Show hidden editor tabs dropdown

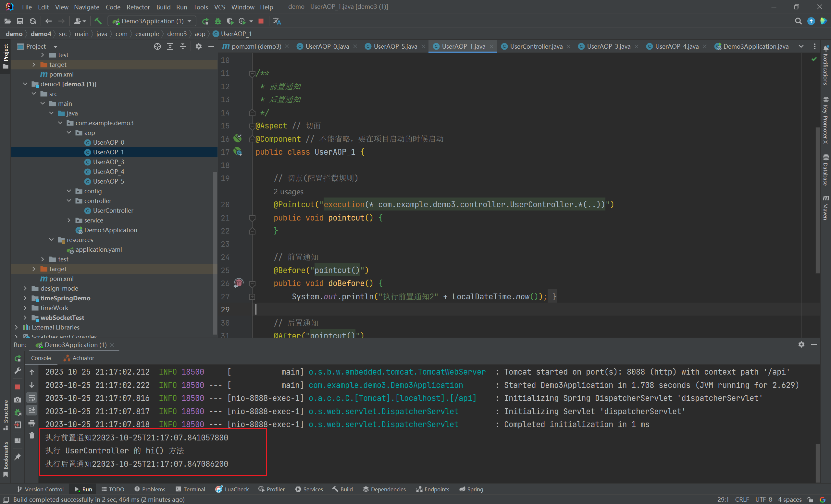(x=801, y=46)
